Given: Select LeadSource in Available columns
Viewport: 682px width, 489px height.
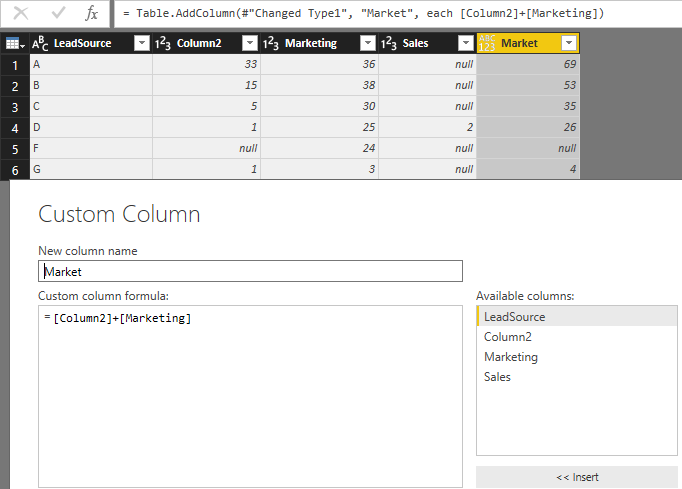Looking at the screenshot, I should pos(577,317).
